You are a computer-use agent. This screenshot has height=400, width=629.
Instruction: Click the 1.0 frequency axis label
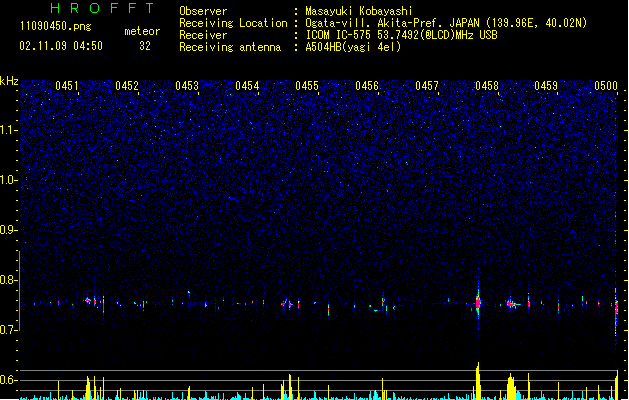[8, 180]
